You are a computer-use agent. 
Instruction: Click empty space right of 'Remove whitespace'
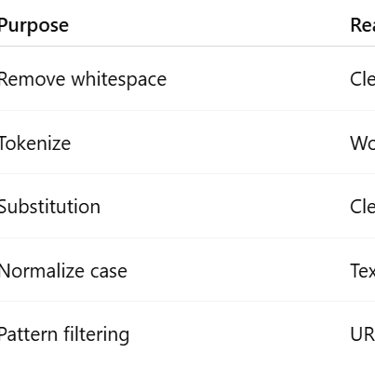258,79
